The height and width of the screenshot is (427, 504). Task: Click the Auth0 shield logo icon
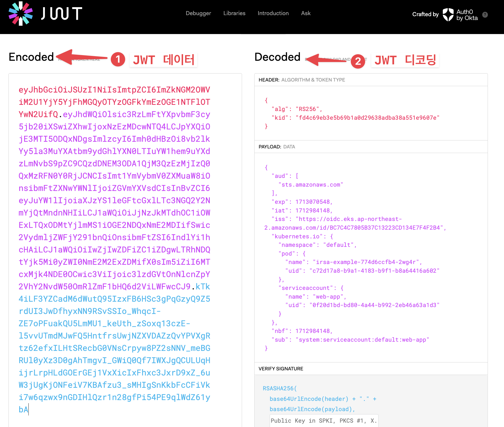click(448, 15)
